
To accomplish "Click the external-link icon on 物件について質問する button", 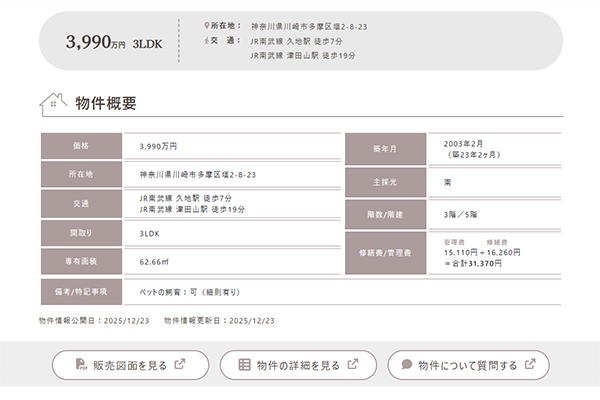I will [x=530, y=365].
